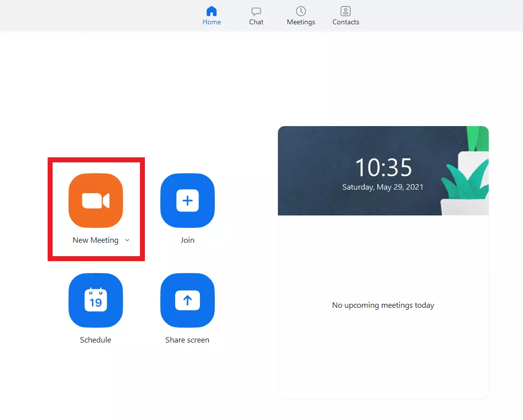The image size is (523, 420).
Task: Click the Share screen arrow icon
Action: pos(188,300)
